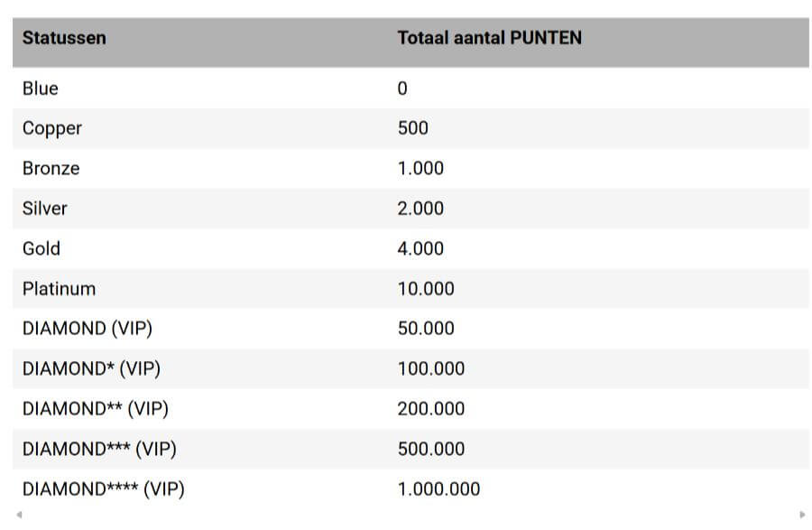Click the Statussen column header
The height and width of the screenshot is (530, 812).
(x=64, y=38)
